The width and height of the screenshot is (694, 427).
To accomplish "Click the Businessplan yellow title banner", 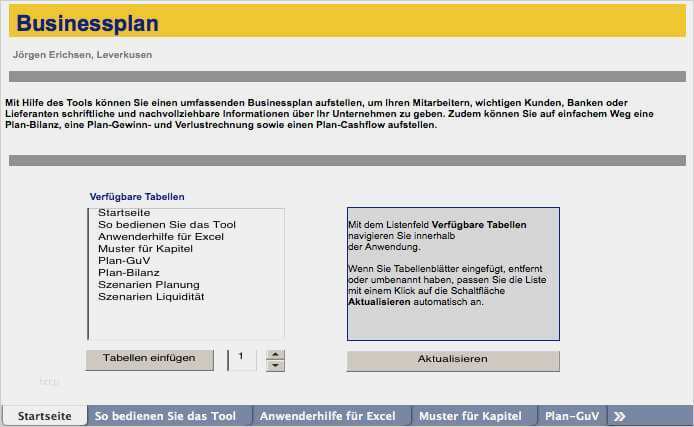I will pos(347,24).
